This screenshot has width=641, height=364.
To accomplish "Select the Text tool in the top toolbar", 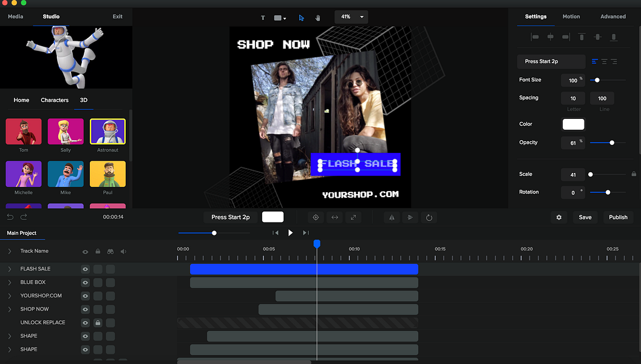I will pos(263,16).
